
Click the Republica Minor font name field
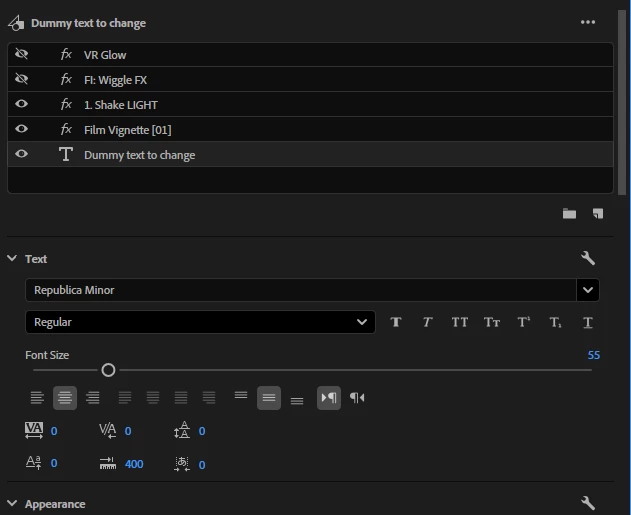click(x=301, y=290)
